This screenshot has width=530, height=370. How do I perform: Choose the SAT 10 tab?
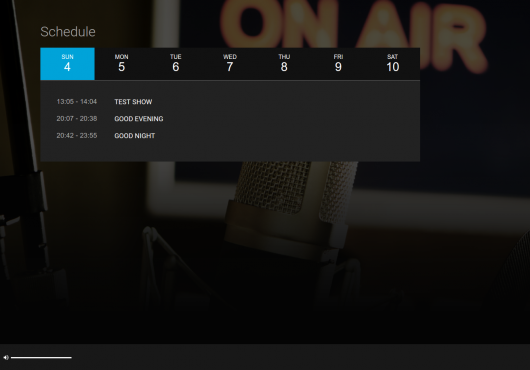coord(393,64)
